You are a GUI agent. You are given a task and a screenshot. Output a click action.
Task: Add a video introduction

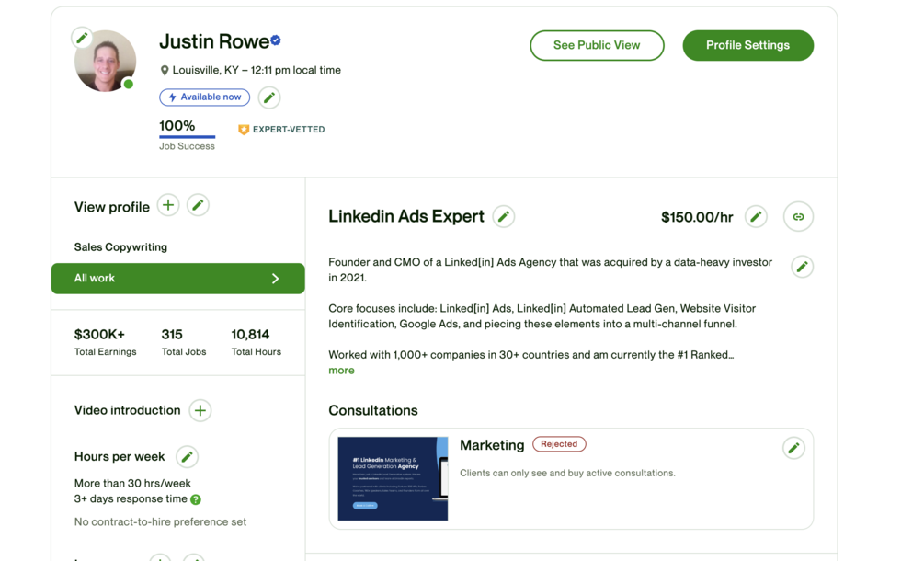200,410
